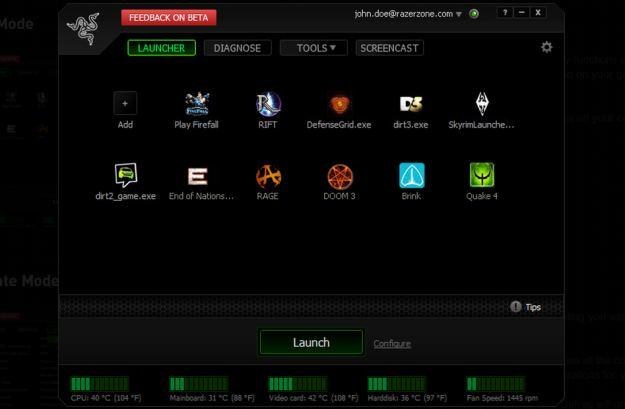625x409 pixels.
Task: Select the RIFT game icon
Action: (268, 104)
